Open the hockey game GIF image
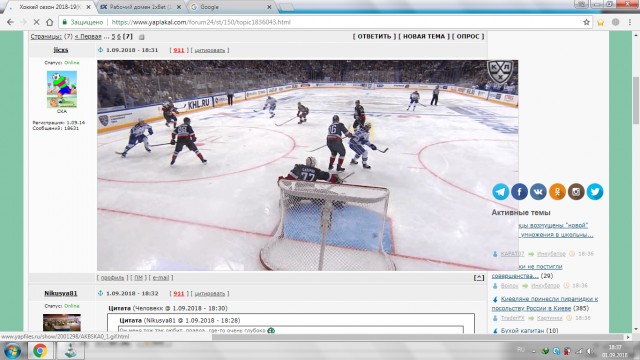This screenshot has height=360, width=640. click(307, 165)
